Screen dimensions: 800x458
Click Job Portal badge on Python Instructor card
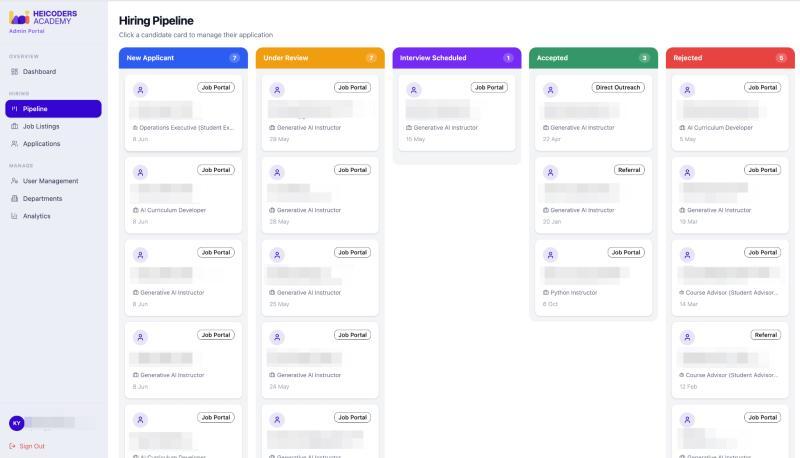tap(626, 252)
